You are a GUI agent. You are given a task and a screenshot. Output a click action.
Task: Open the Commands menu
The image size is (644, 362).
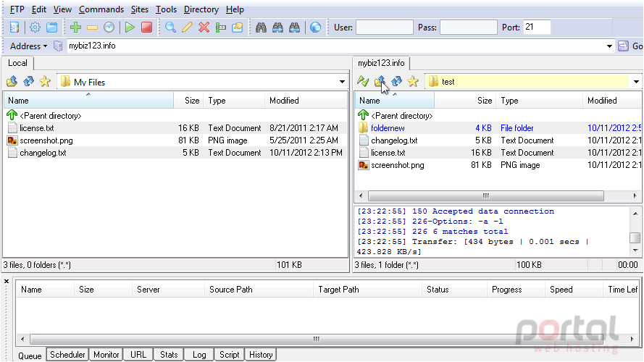(101, 9)
